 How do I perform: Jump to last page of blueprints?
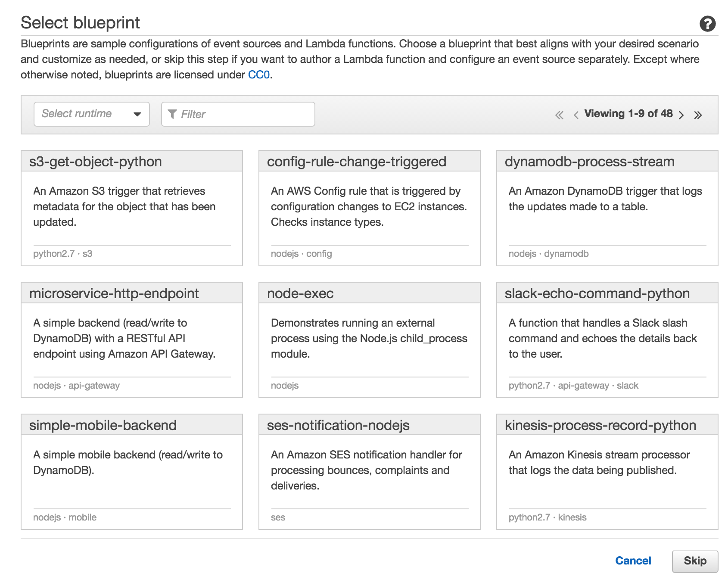click(698, 115)
